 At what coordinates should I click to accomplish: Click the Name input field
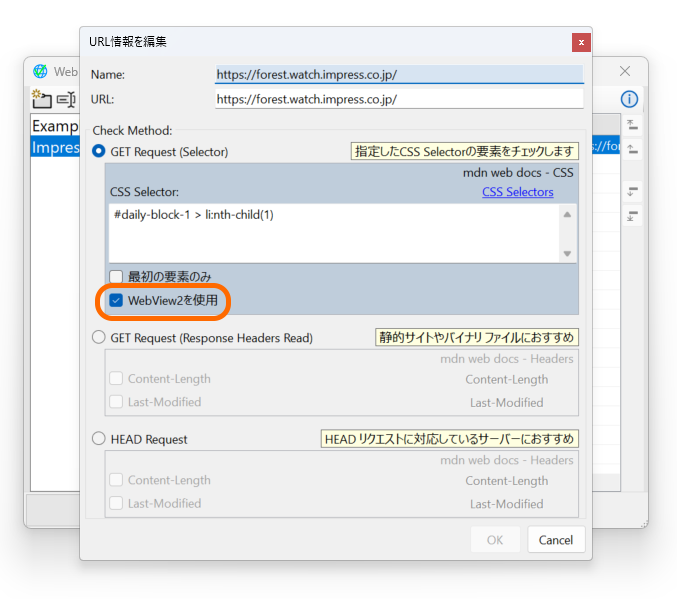pyautogui.click(x=399, y=74)
